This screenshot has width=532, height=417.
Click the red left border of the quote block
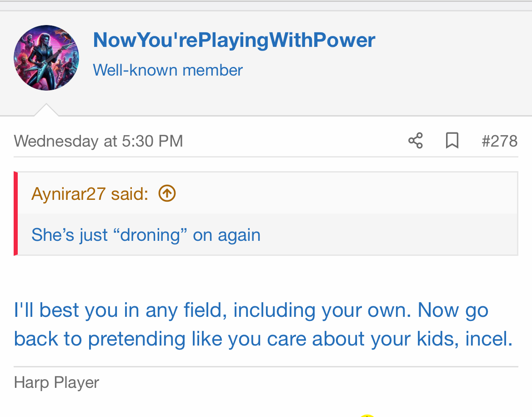(16, 214)
